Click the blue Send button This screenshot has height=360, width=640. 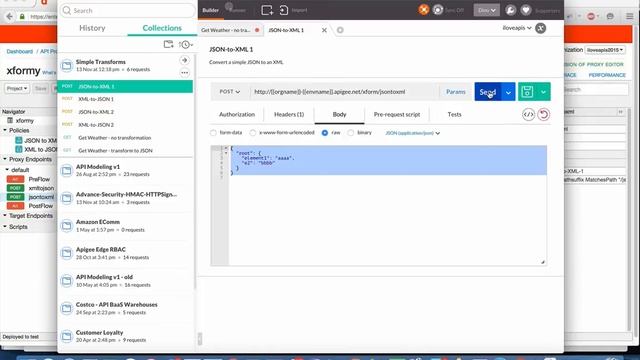click(488, 92)
